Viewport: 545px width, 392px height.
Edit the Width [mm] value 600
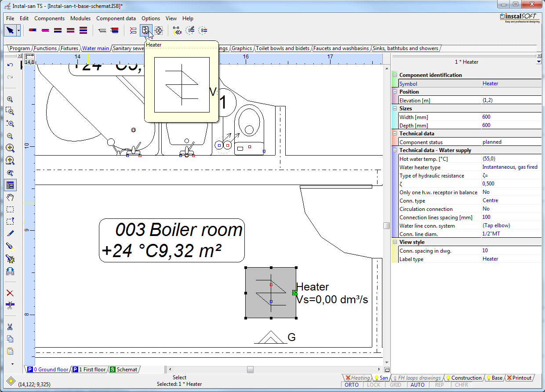point(511,117)
